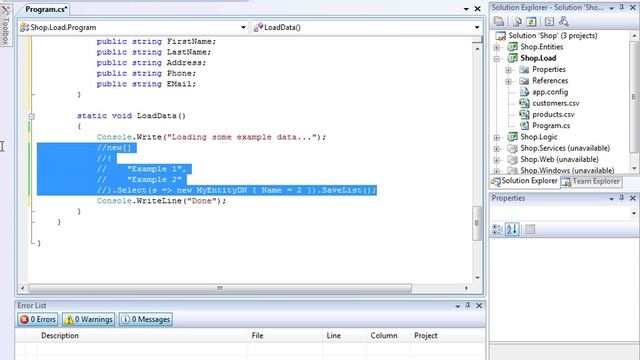Image resolution: width=640 pixels, height=360 pixels.
Task: Expand the Properties folder node
Action: 509,70
